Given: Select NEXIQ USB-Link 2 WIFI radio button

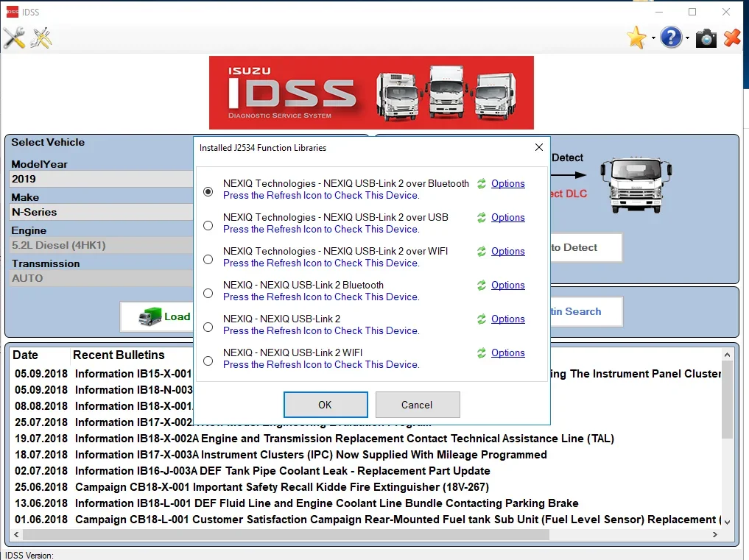Looking at the screenshot, I should 208,361.
